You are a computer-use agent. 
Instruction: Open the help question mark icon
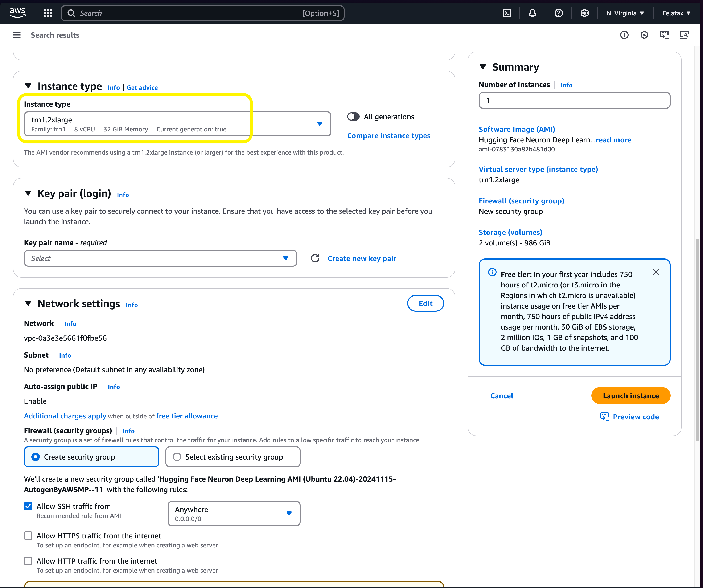(558, 13)
